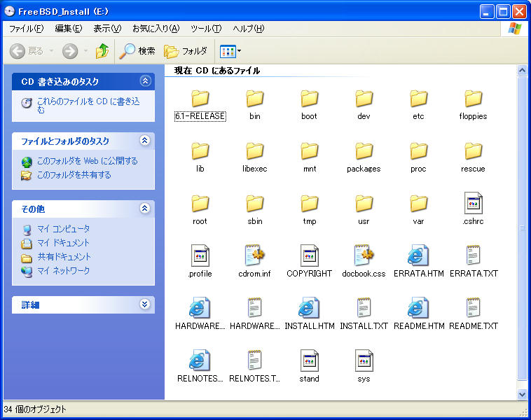This screenshot has width=531, height=420.
Task: Select the mnt folder icon
Action: tap(309, 151)
